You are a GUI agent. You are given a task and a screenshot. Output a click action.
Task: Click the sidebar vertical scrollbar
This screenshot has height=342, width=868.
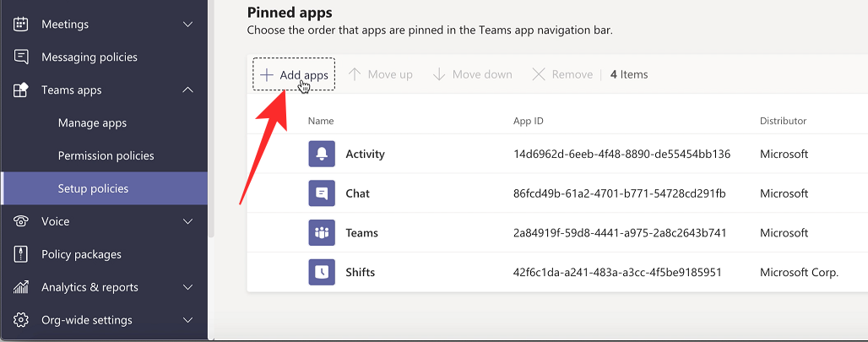[211, 119]
